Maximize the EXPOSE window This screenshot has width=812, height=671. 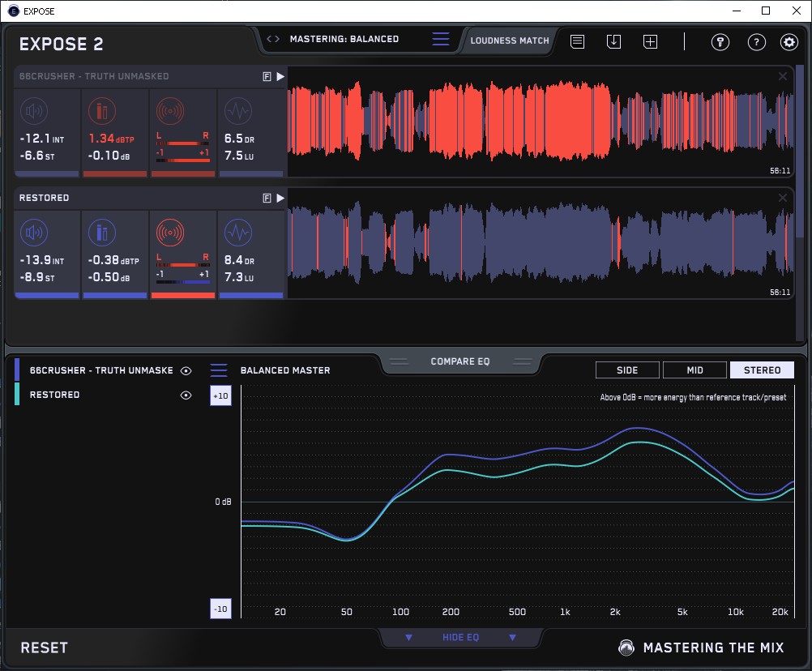click(766, 11)
